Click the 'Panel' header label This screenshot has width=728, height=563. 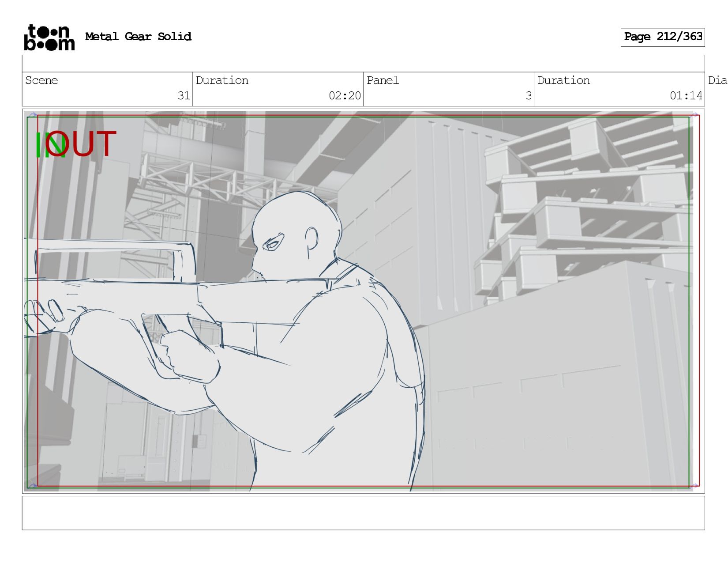click(383, 80)
